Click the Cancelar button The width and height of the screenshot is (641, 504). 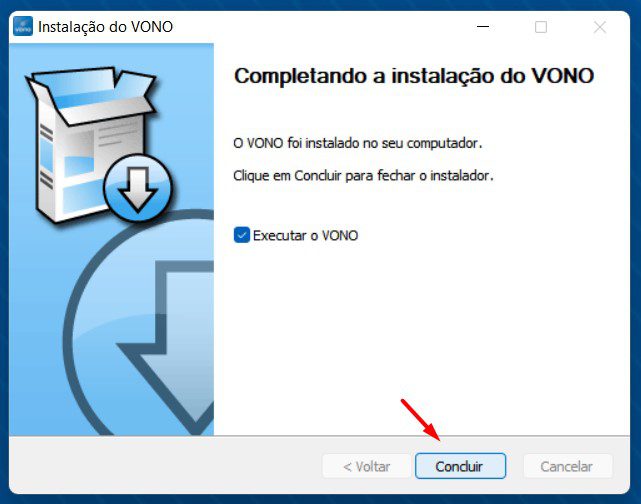tap(567, 466)
